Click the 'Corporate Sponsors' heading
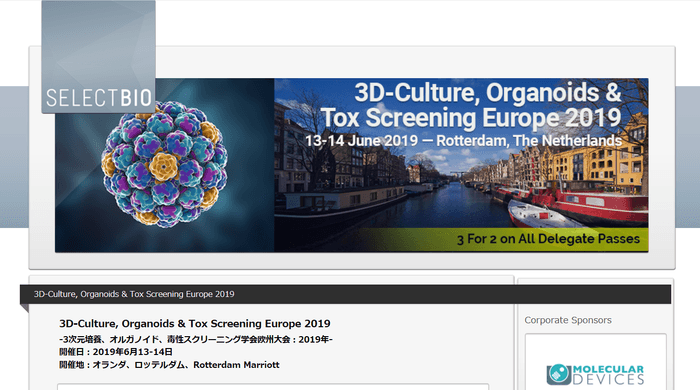Screen dimensions: 700x390 (568, 320)
